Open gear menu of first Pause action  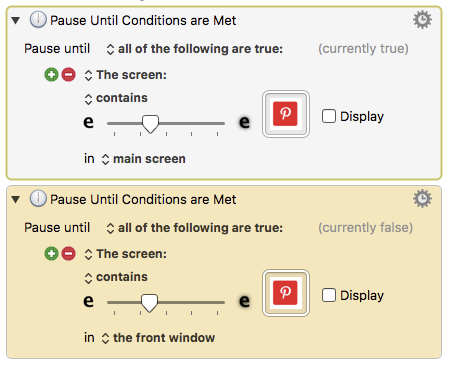[x=422, y=20]
